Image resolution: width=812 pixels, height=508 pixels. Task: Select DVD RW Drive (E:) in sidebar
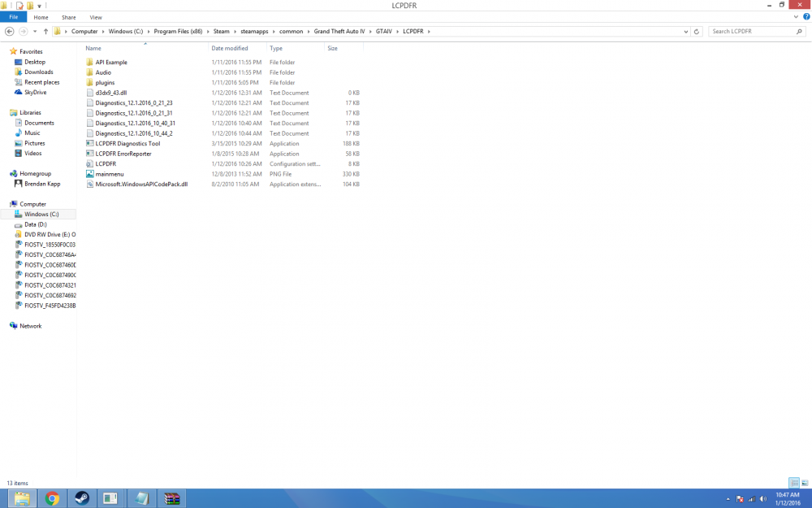tap(50, 235)
